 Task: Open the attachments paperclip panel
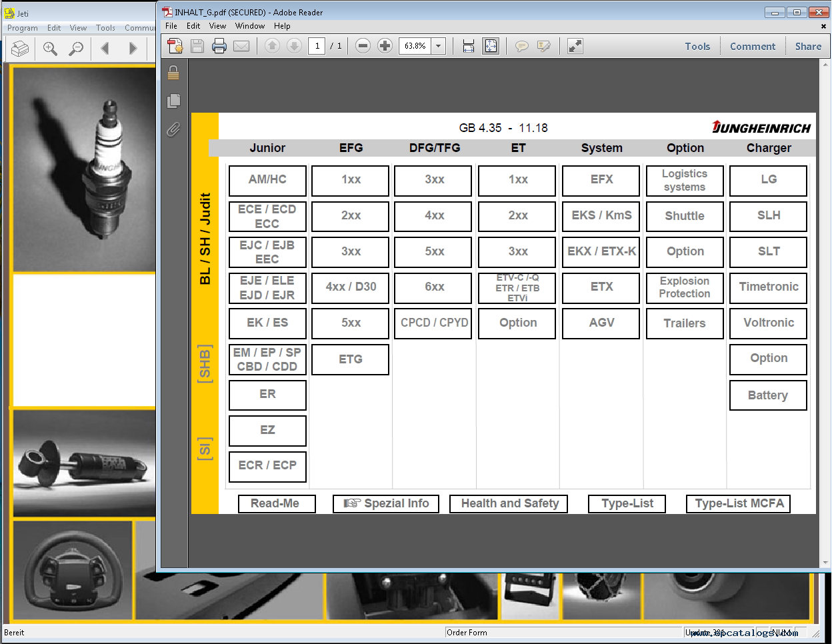point(173,129)
